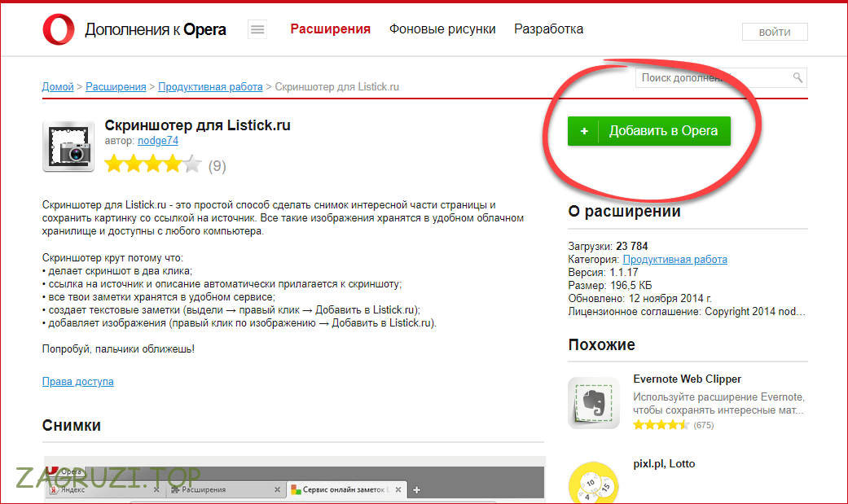848x504 pixels.
Task: Click the star rating of Скриншотер
Action: [x=153, y=164]
